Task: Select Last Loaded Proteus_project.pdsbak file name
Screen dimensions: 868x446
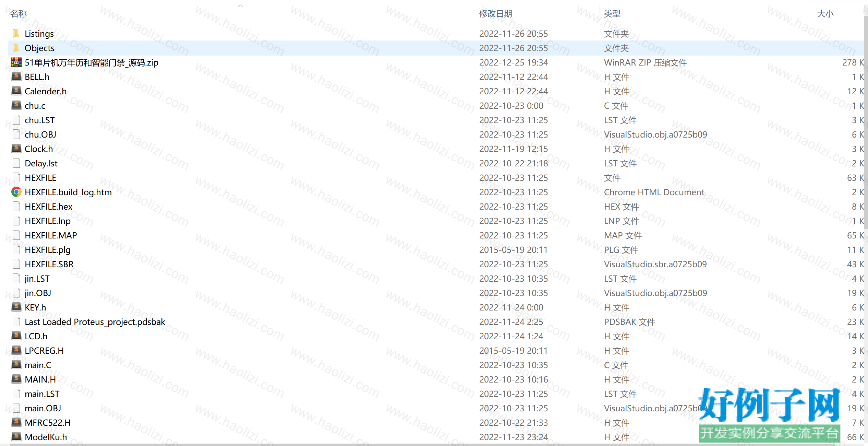Action: coord(95,322)
